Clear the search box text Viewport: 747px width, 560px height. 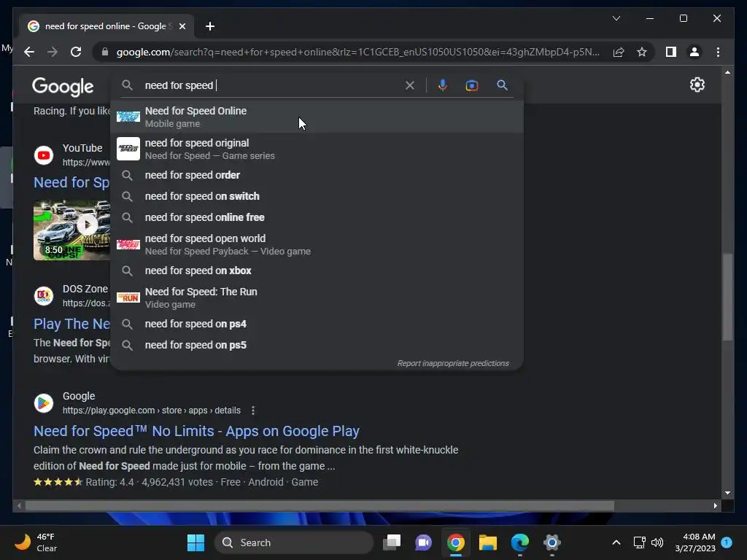pyautogui.click(x=410, y=85)
